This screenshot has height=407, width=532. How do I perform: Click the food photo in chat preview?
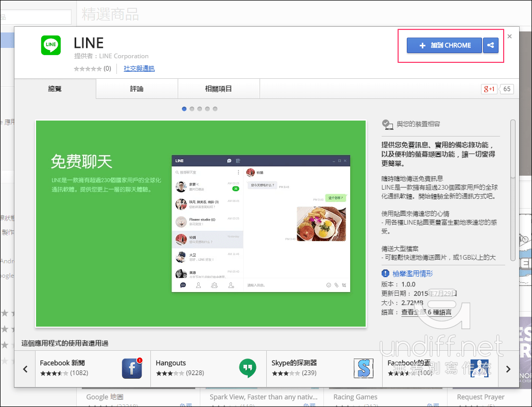[321, 224]
